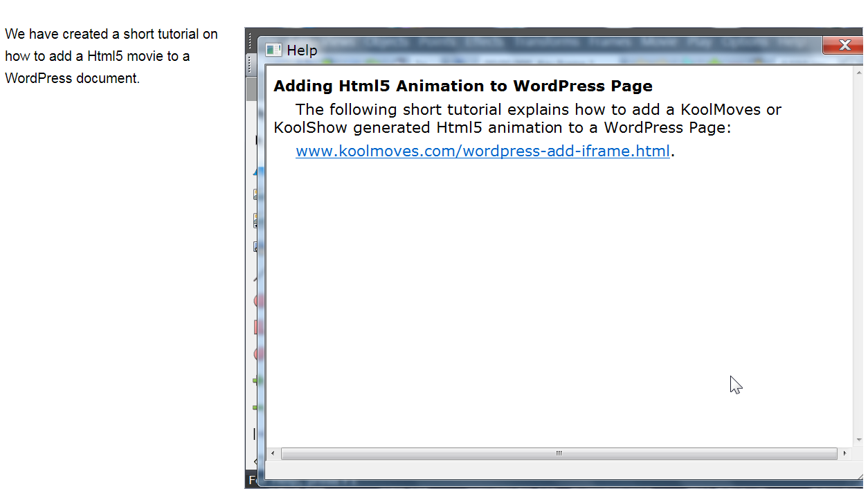
Task: Click the heading "Adding Html5 Animation to WordPress Page"
Action: pyautogui.click(x=463, y=86)
